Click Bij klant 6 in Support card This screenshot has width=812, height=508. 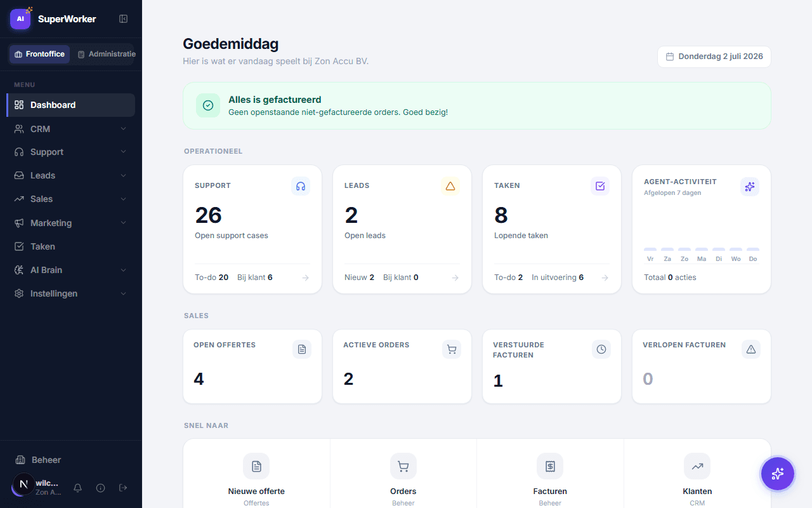click(x=255, y=277)
